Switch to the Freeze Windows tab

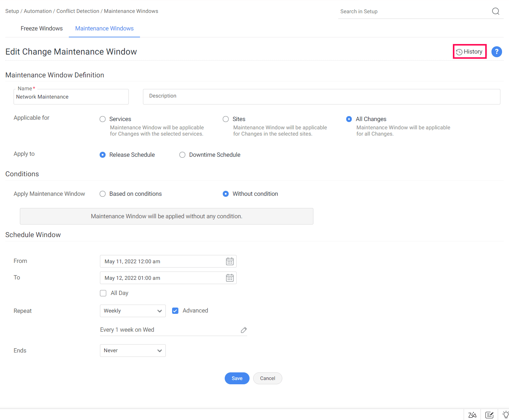click(x=42, y=28)
